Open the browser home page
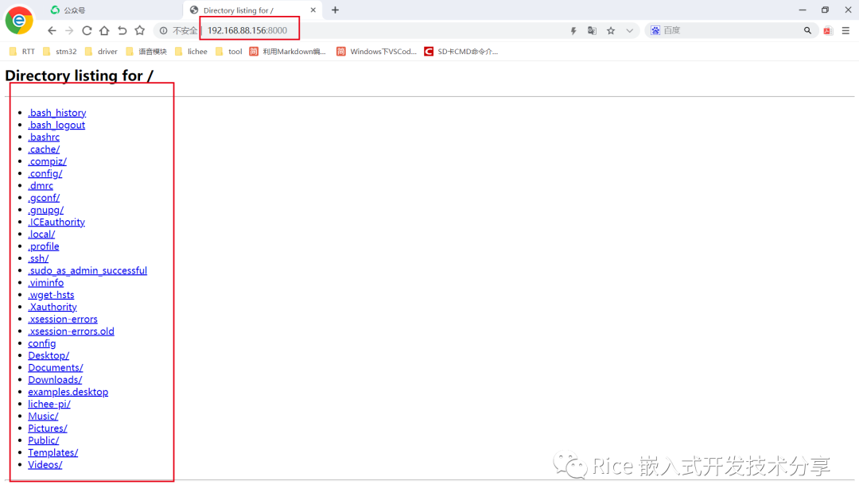 [104, 31]
